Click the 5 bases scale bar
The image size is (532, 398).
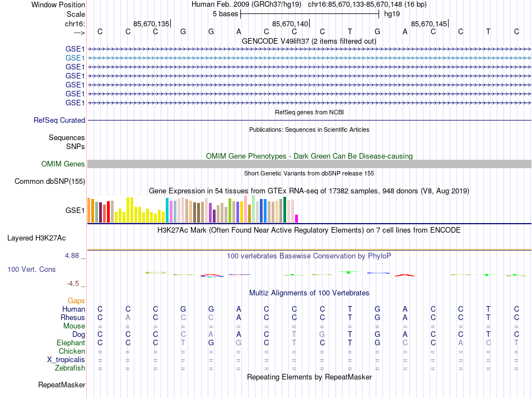tap(310, 14)
